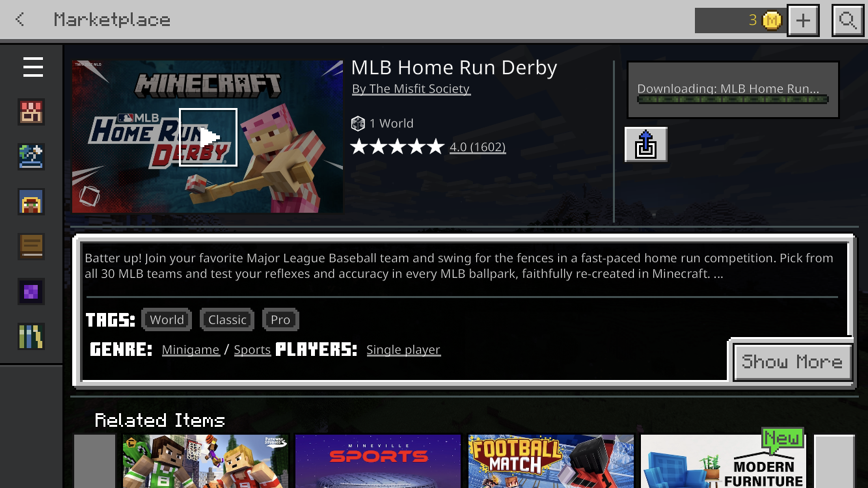Play the MLB Home Run Derby trailer
This screenshot has height=488, width=868.
(x=208, y=137)
